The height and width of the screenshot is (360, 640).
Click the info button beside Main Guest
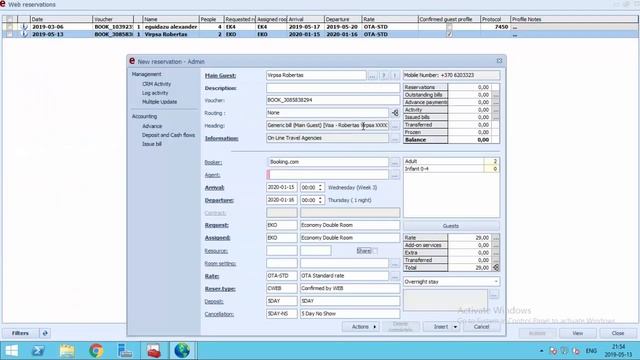pyautogui.click(x=394, y=76)
